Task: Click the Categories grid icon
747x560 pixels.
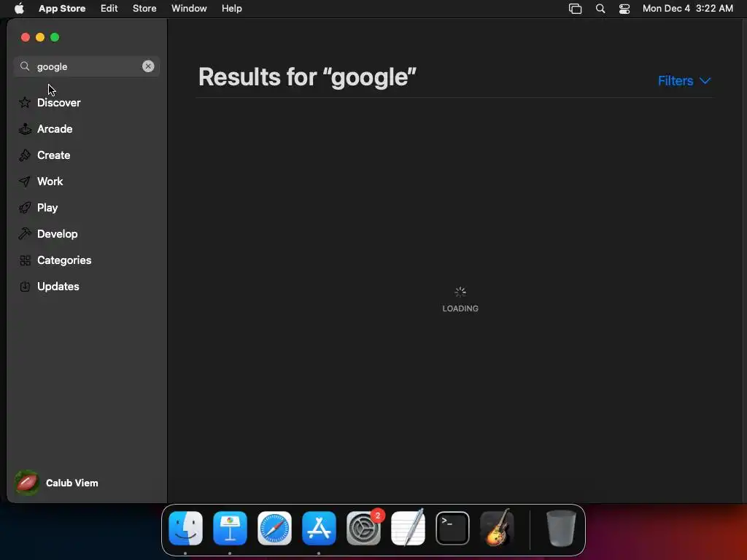Action: [25, 260]
